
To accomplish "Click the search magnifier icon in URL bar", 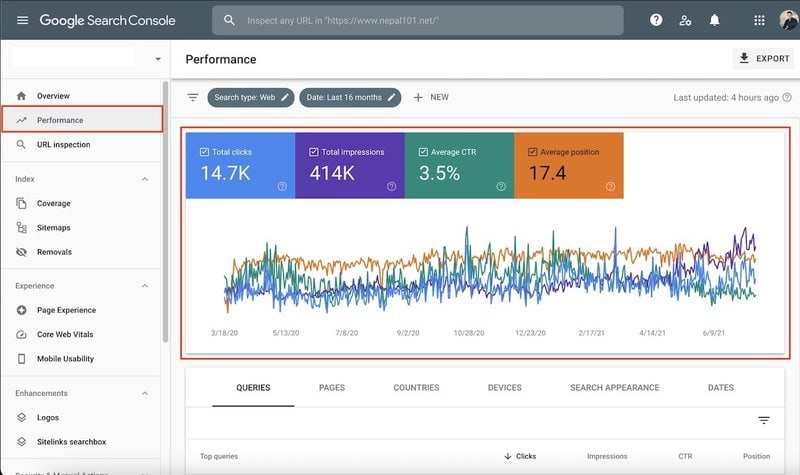I will tap(230, 20).
